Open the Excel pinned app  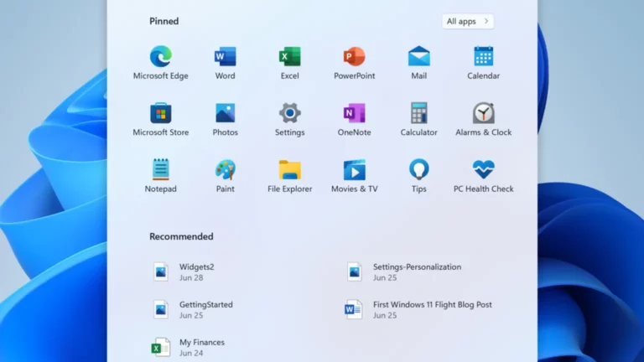[x=289, y=62]
